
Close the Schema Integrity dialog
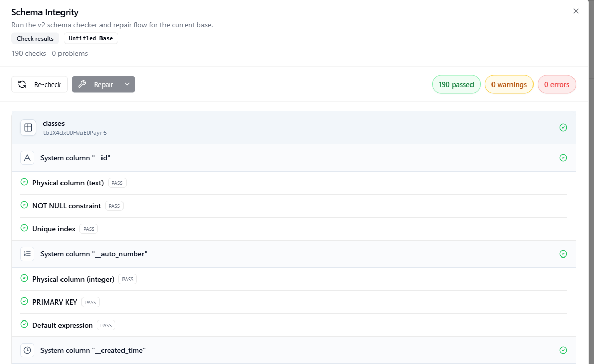tap(576, 11)
